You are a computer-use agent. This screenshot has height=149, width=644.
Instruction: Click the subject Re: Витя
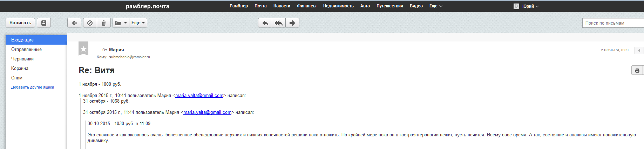(x=97, y=70)
